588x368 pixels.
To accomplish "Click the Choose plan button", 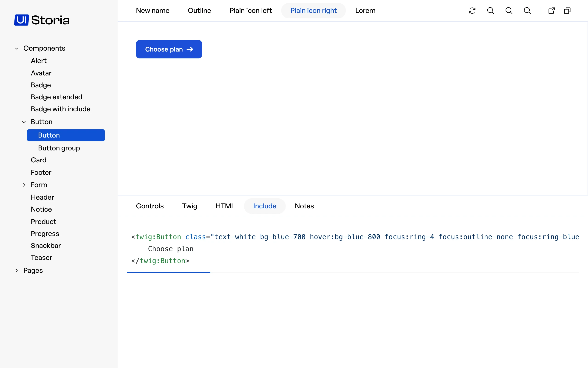I will pos(169,49).
